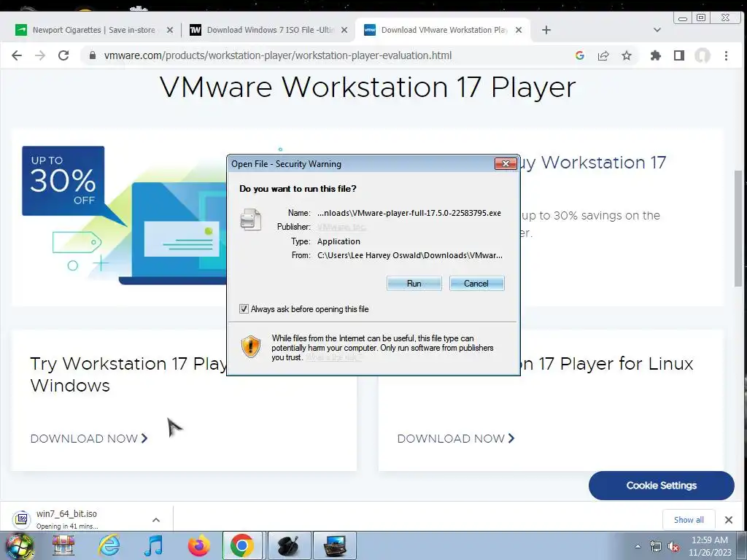Screen dimensions: 747x560
Task: Click DOWNLOAD NOW for Windows
Action: 89,438
